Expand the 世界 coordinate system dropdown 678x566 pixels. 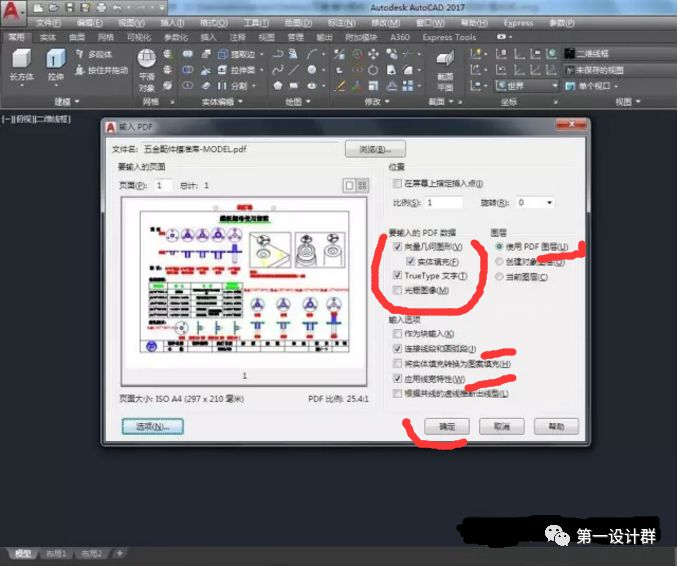[530, 86]
